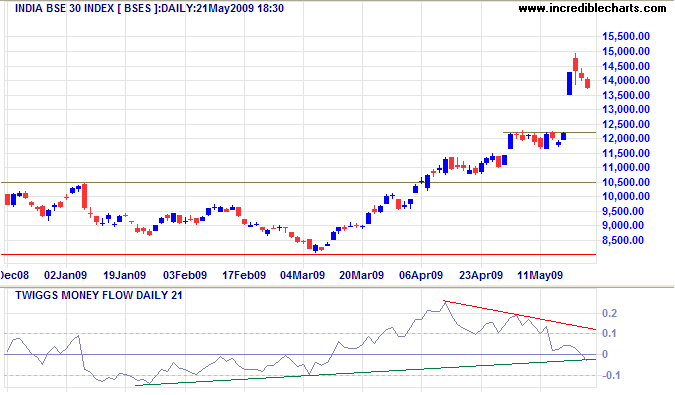
Task: Click the www.incrediblecharts.com watermark text
Action: point(592,8)
